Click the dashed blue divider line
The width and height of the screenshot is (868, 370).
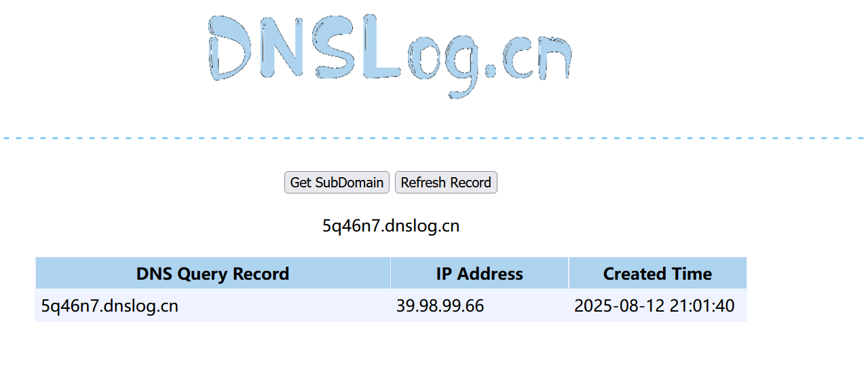[x=434, y=138]
